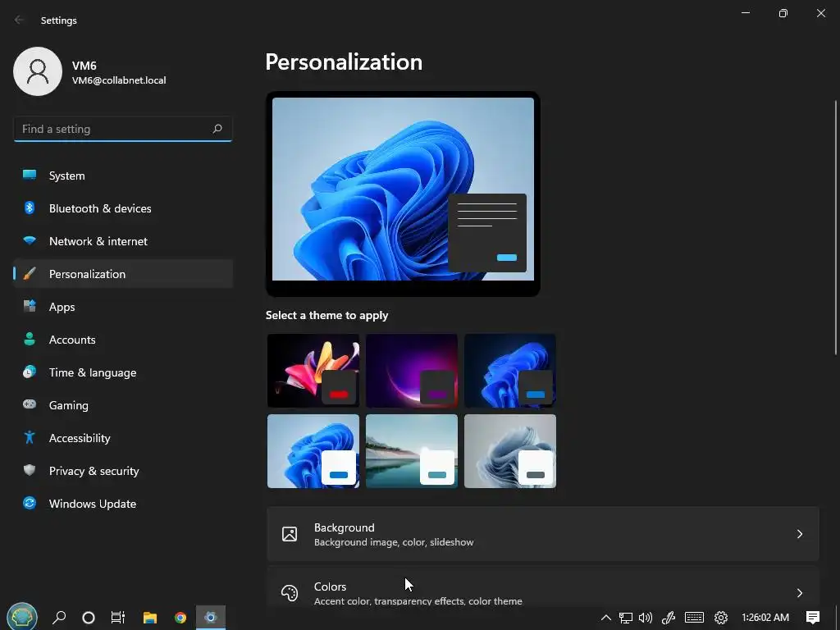Click the Bluetooth icon in sidebar
840x630 pixels.
(30, 208)
